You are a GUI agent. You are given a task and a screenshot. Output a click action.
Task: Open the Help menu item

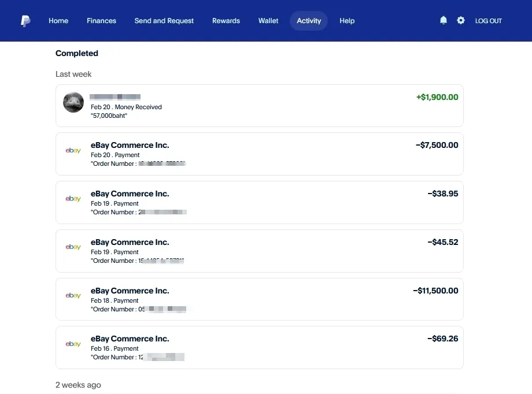[347, 21]
